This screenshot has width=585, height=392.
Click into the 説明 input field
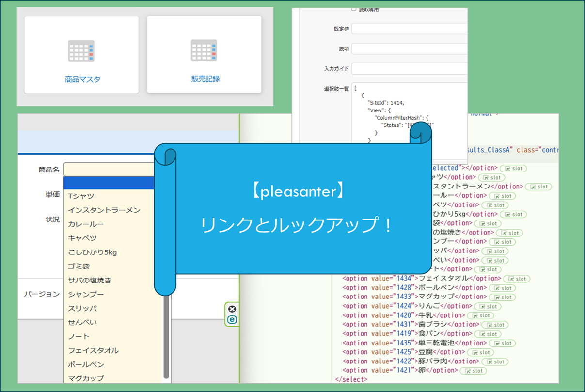(410, 48)
